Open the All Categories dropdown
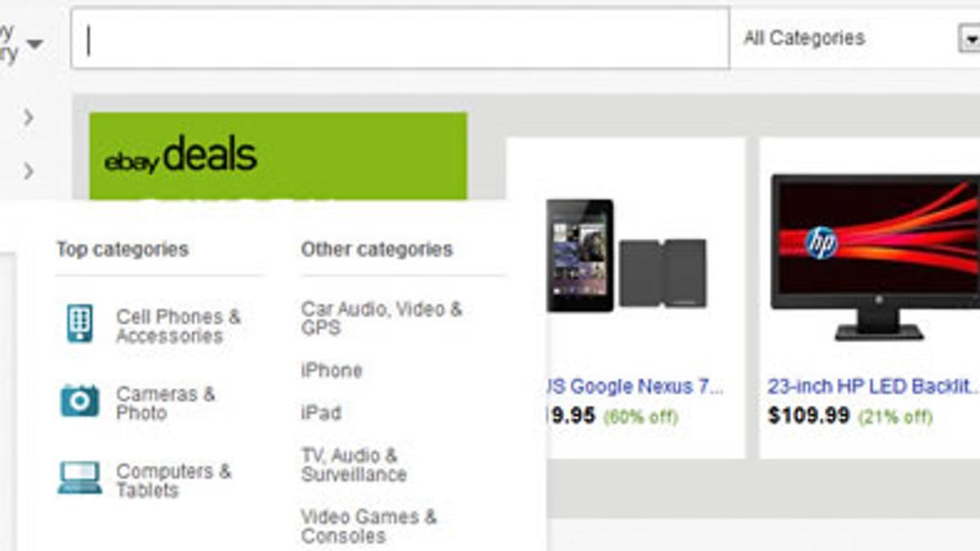Viewport: 980px width, 551px height. (849, 38)
